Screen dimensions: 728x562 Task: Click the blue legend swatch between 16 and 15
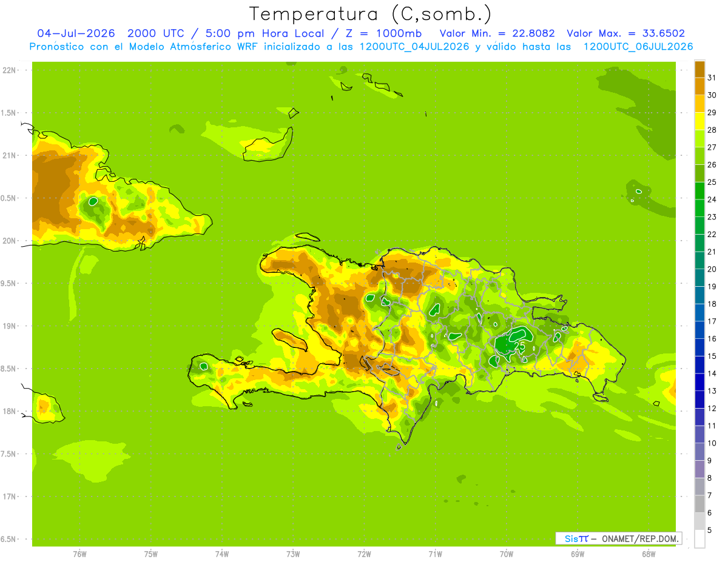coord(699,347)
